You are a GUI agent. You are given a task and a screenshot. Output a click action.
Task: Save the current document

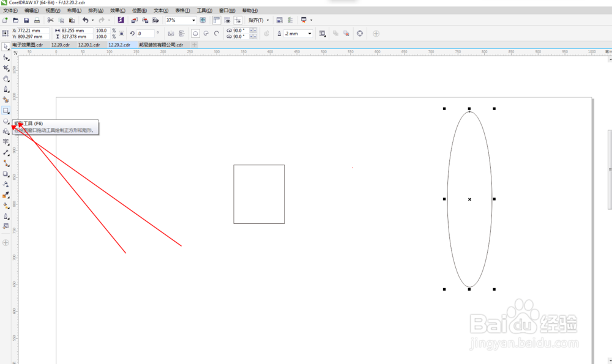coord(26,20)
